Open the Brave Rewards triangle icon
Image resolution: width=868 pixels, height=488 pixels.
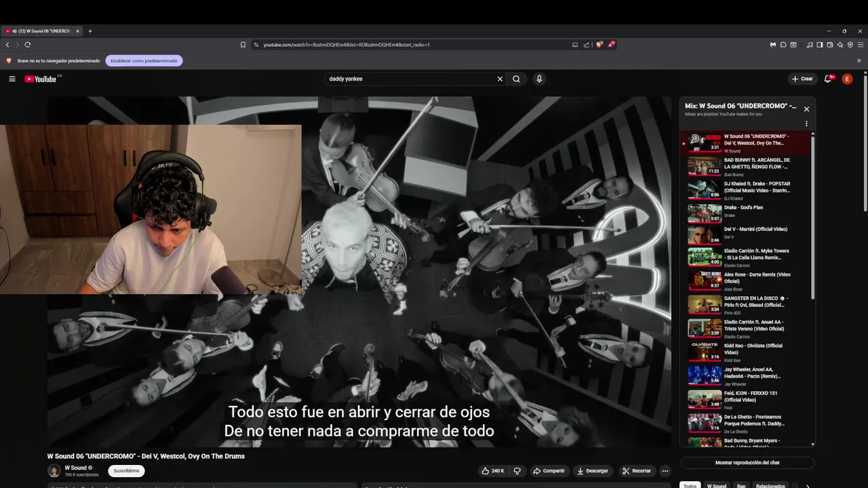pyautogui.click(x=610, y=45)
